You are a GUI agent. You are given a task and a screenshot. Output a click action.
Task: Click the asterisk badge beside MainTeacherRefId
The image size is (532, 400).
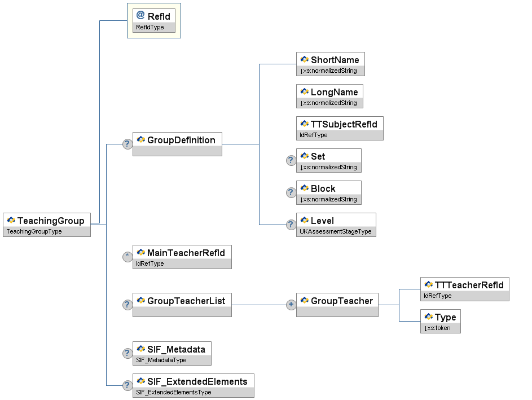[x=127, y=257]
